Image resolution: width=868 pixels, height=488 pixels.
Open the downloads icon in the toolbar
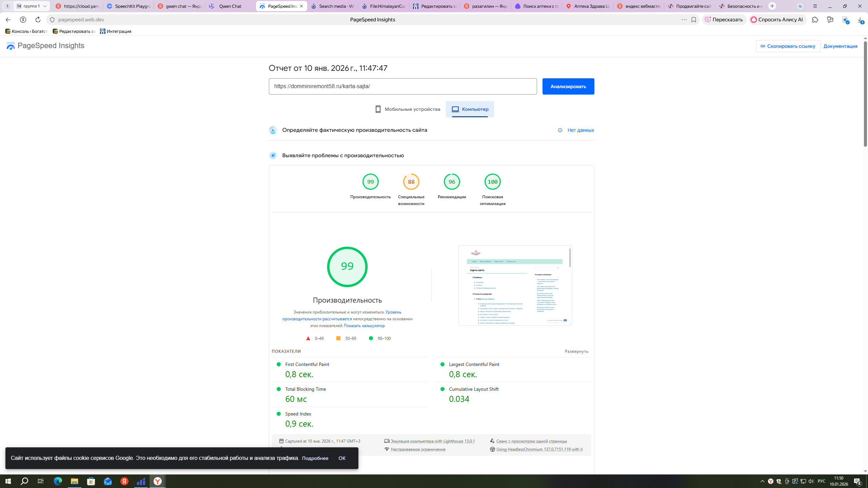pos(860,20)
